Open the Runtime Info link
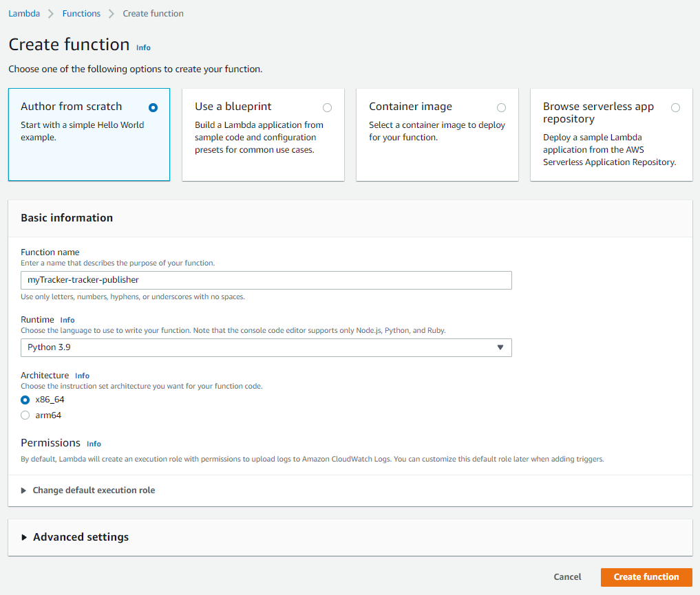Screen dimensions: 700x595 (x=67, y=319)
